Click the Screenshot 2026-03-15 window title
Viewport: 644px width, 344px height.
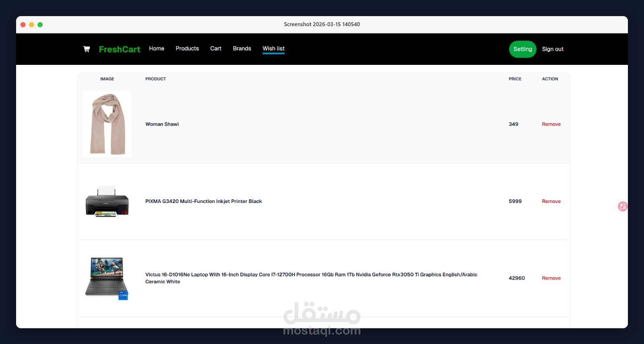click(322, 24)
